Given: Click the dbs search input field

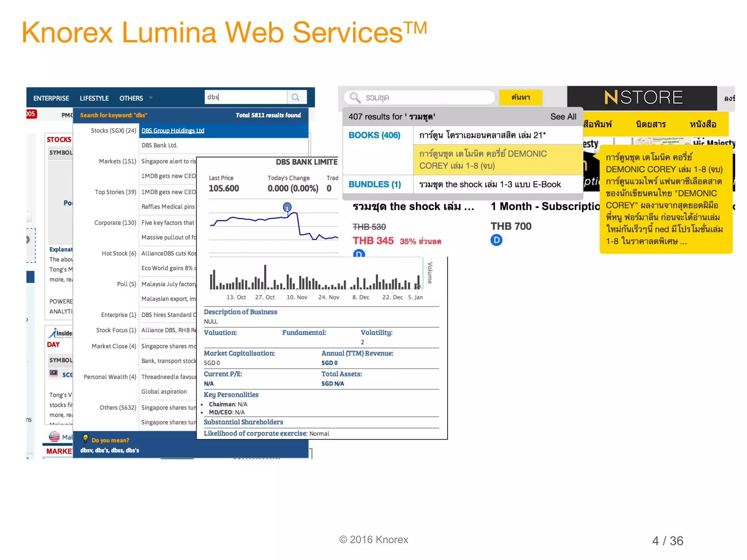Looking at the screenshot, I should [246, 97].
